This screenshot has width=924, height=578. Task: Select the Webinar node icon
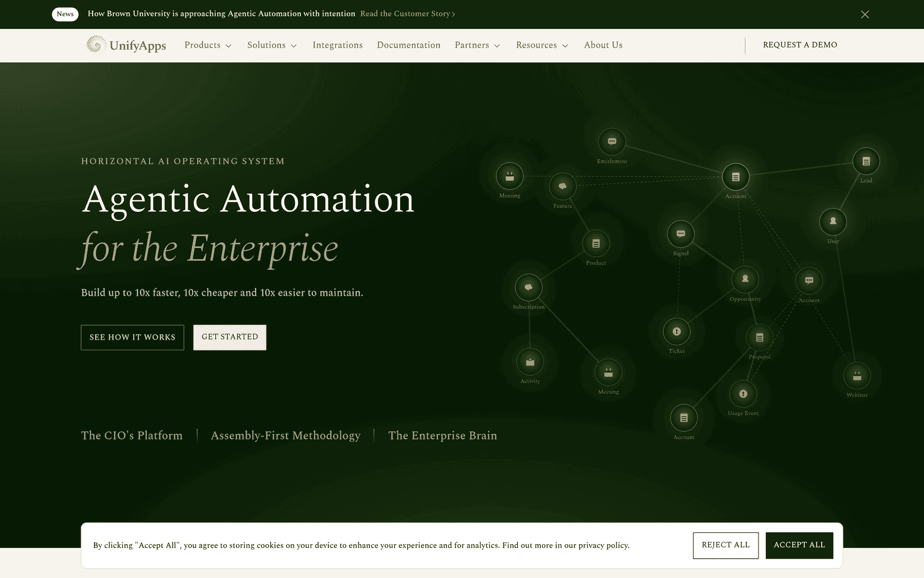[857, 376]
